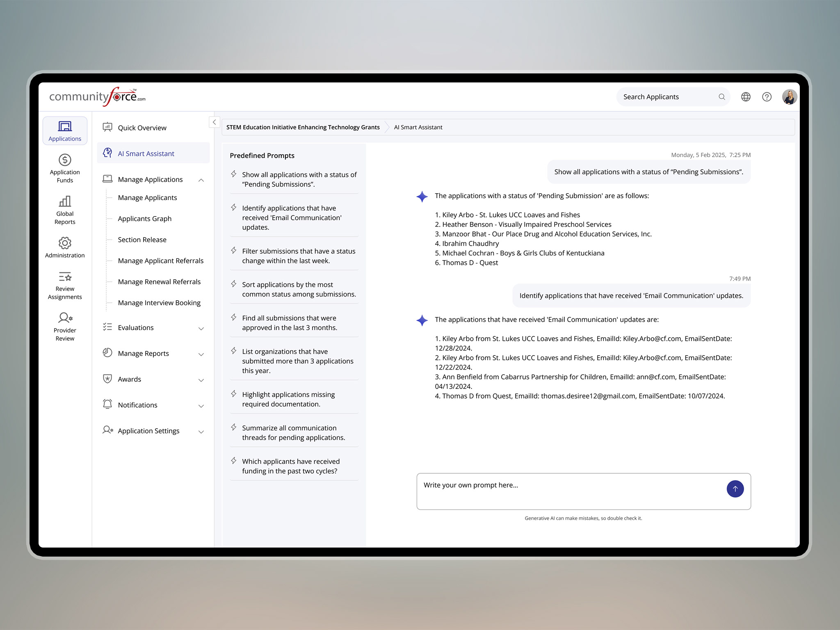Image resolution: width=840 pixels, height=630 pixels.
Task: Click the globe language icon
Action: [x=746, y=97]
